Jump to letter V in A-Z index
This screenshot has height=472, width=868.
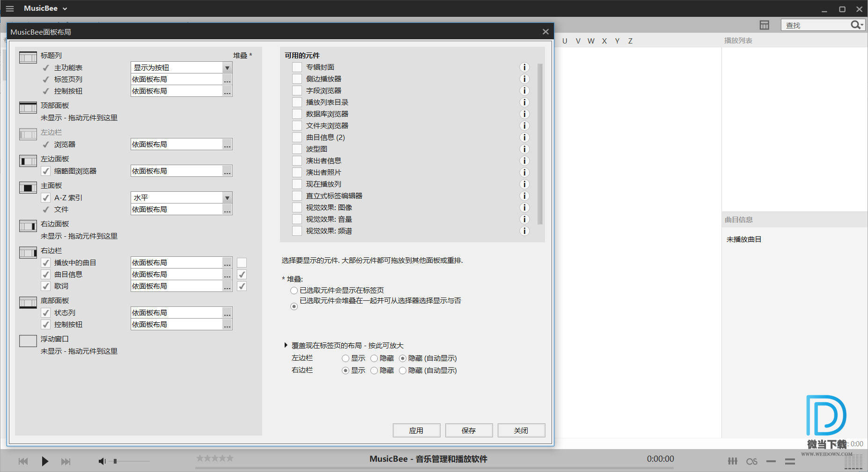pos(578,41)
